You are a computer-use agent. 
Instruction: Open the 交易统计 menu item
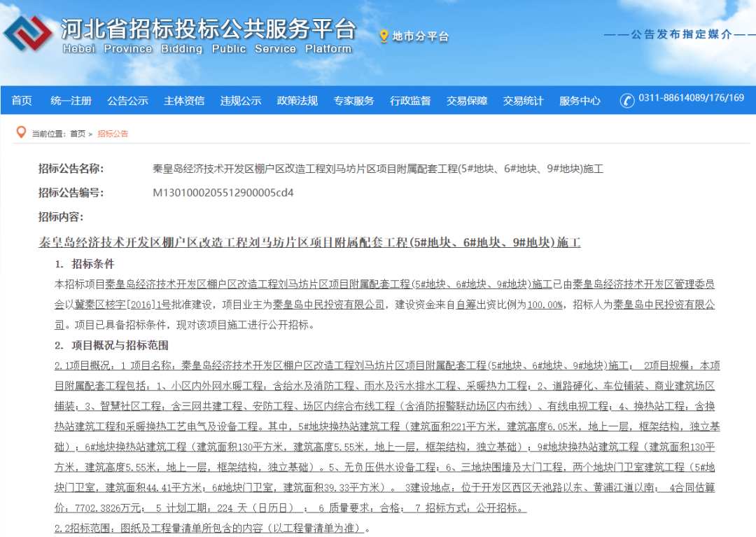click(x=523, y=101)
